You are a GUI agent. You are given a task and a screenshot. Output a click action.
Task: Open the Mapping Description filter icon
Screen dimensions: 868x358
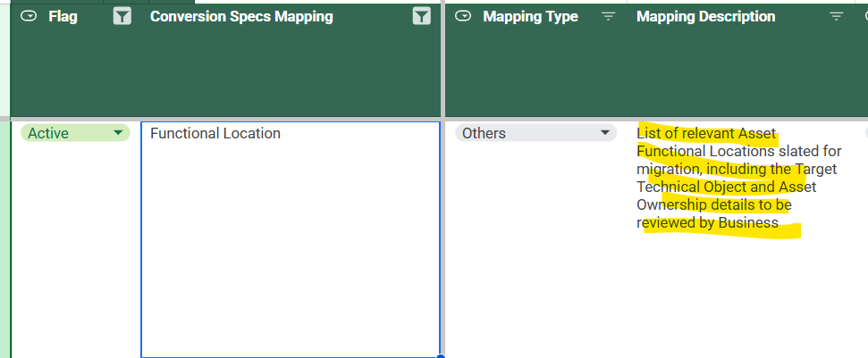point(836,17)
